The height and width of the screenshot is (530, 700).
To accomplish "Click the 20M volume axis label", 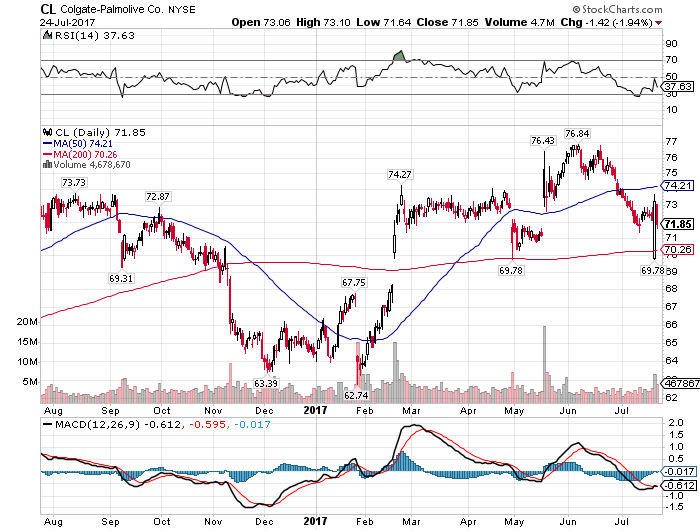I will 27,321.
